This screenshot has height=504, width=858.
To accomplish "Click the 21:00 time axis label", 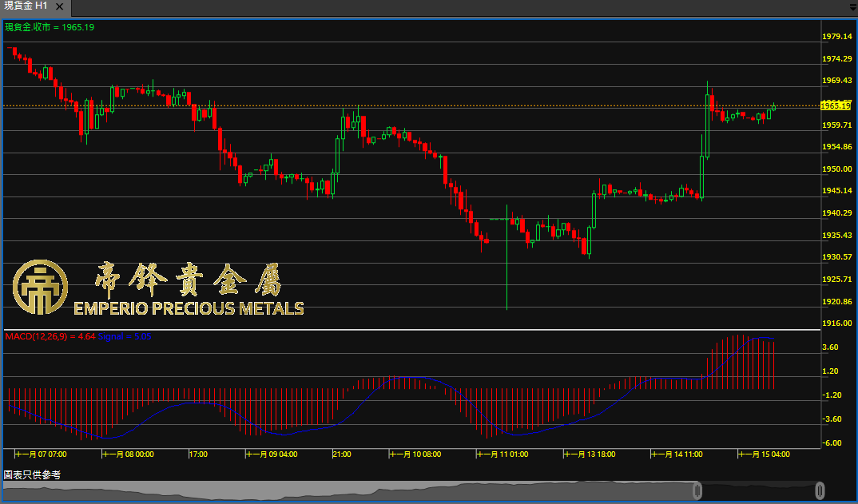I will (x=342, y=454).
